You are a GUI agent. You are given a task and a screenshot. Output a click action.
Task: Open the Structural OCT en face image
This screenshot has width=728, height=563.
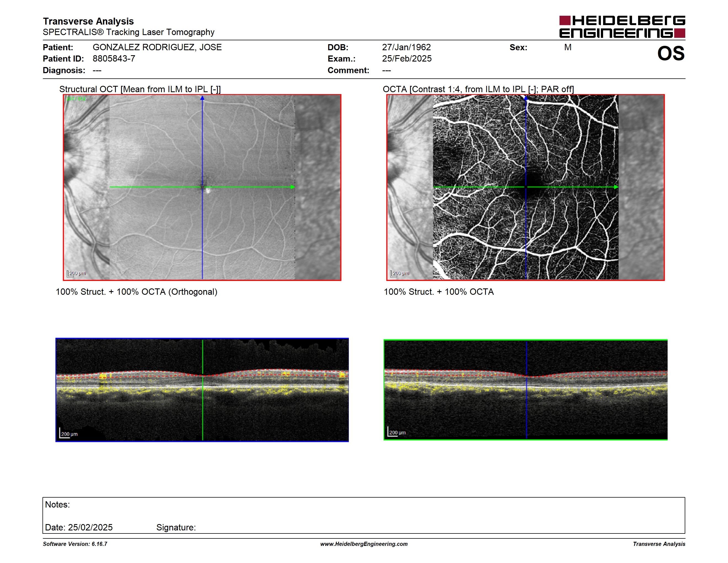click(x=202, y=187)
